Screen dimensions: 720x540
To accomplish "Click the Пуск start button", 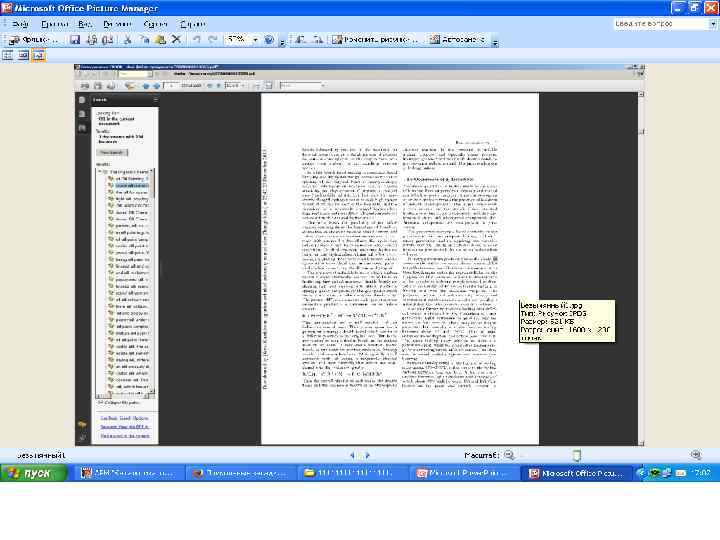I will [x=34, y=473].
